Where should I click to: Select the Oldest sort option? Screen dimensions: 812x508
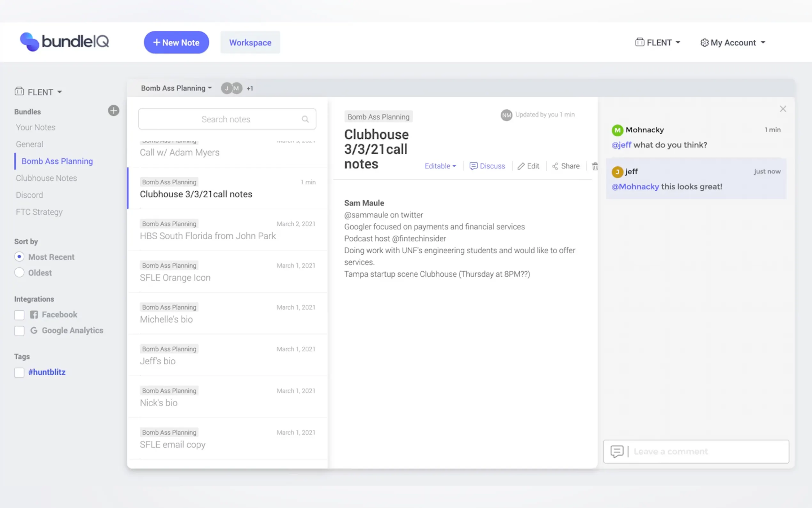tap(20, 273)
